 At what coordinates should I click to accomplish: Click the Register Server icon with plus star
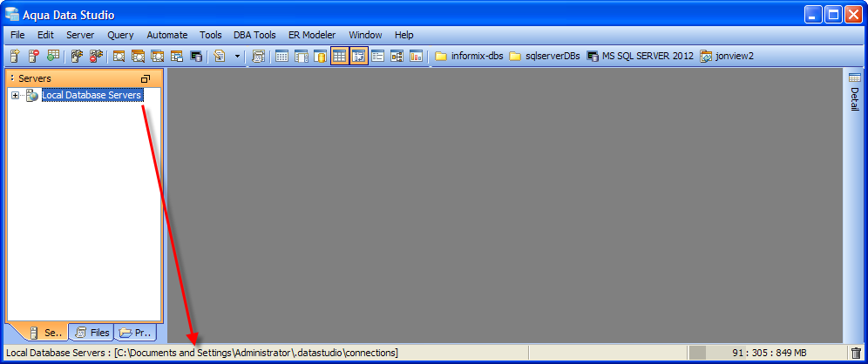[15, 56]
